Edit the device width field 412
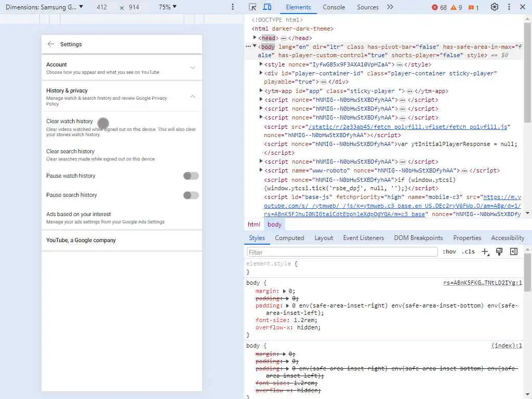This screenshot has height=399, width=532. 102,7
